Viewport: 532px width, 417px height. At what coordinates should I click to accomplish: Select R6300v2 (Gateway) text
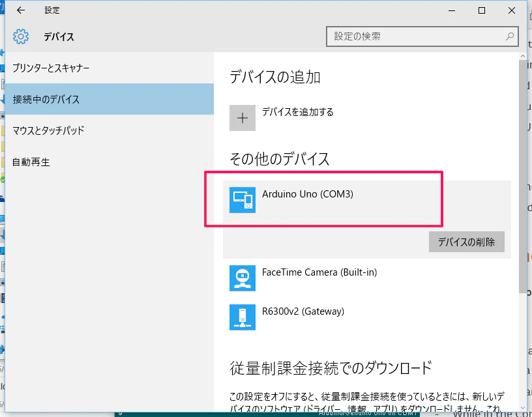pos(303,311)
